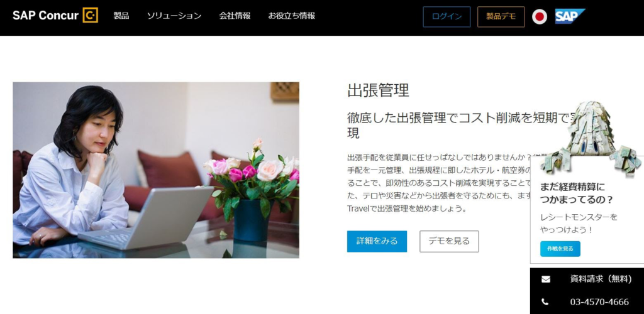Viewport: 644px width, 314px height.
Task: Click the blue 詳細をみる button
Action: pyautogui.click(x=377, y=241)
